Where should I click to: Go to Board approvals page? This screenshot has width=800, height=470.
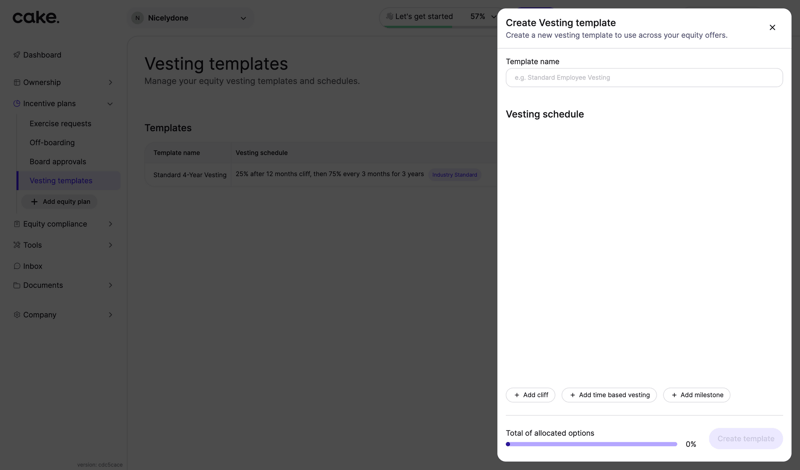click(57, 162)
